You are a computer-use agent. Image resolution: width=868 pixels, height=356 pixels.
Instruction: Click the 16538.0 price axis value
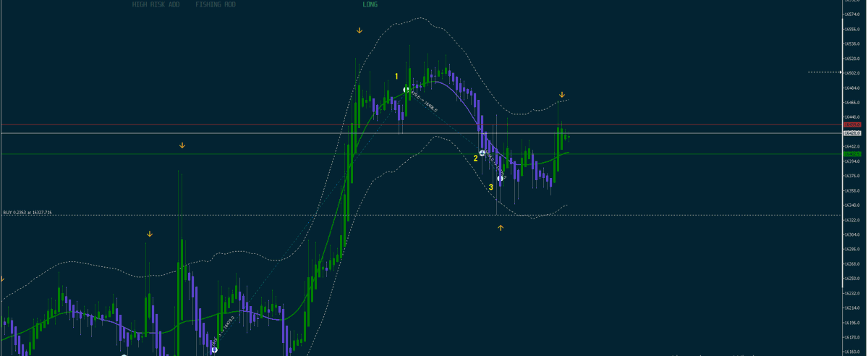pyautogui.click(x=851, y=43)
